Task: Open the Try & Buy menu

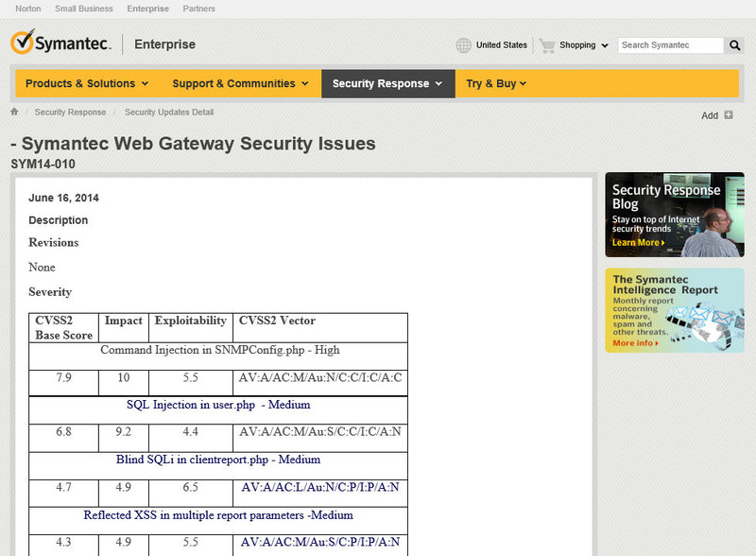Action: pyautogui.click(x=496, y=83)
